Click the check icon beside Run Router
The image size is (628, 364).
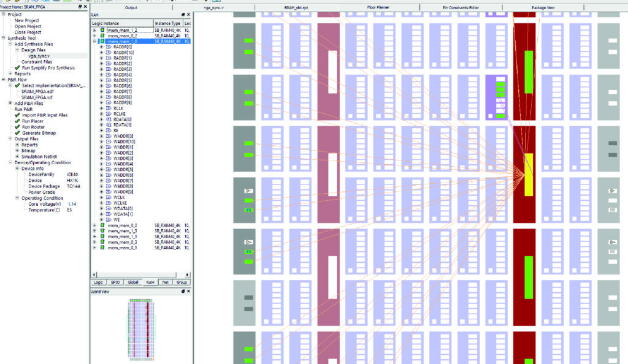17,127
